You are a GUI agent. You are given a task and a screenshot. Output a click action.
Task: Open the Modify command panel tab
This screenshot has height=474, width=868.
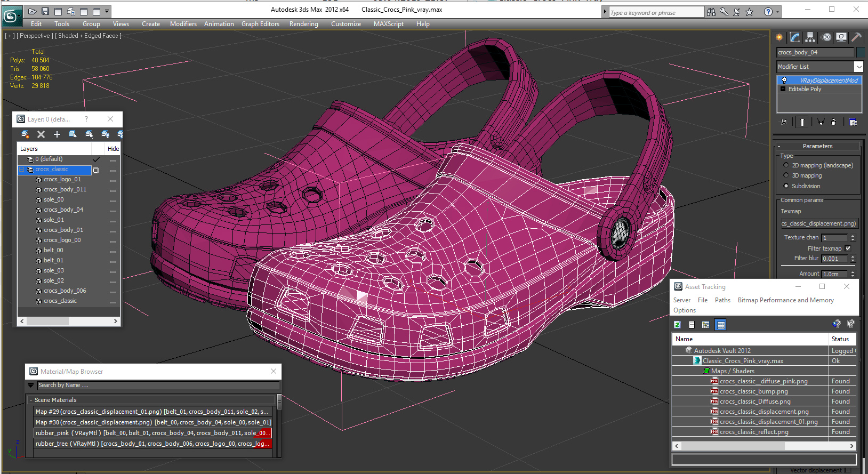pyautogui.click(x=795, y=37)
